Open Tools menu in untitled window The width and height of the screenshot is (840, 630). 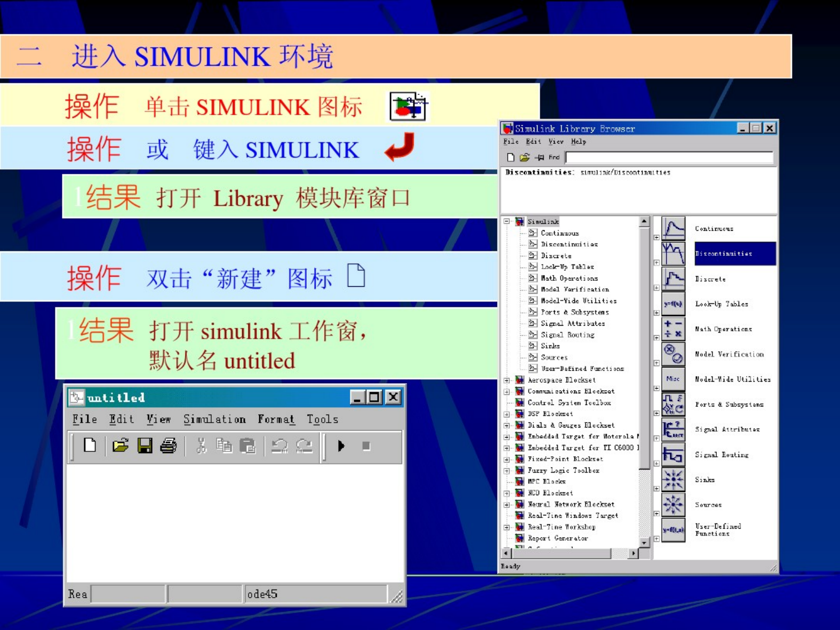click(x=323, y=419)
